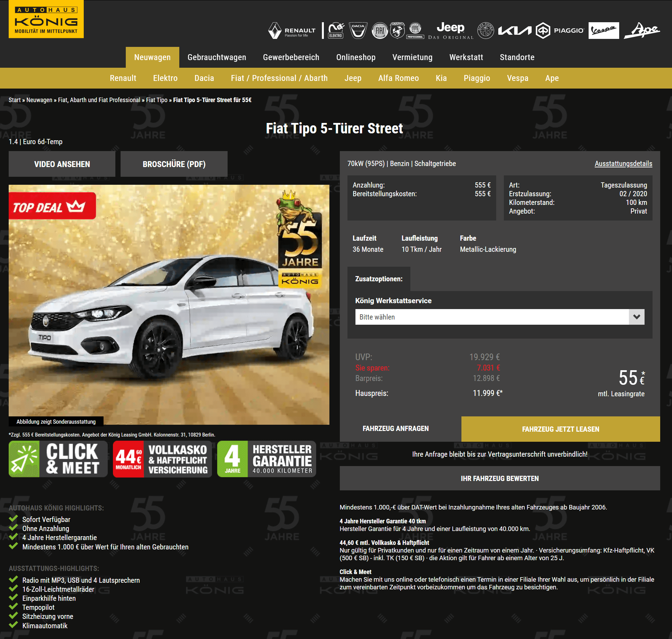The image size is (672, 639).
Task: Select the Zusatzoptionen tab
Action: [x=379, y=279]
